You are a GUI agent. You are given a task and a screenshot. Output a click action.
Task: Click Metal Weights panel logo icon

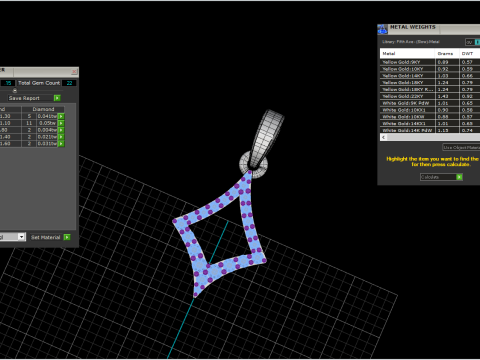coord(382,29)
